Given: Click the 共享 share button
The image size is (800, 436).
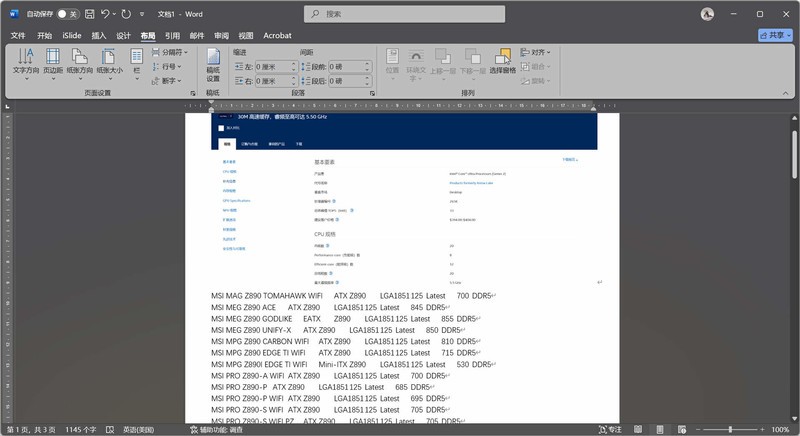Looking at the screenshot, I should pyautogui.click(x=775, y=35).
